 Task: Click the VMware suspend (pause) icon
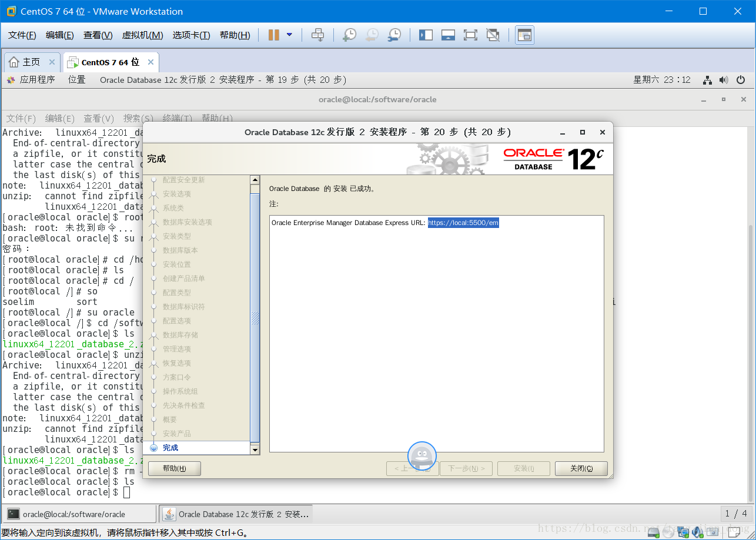point(273,35)
